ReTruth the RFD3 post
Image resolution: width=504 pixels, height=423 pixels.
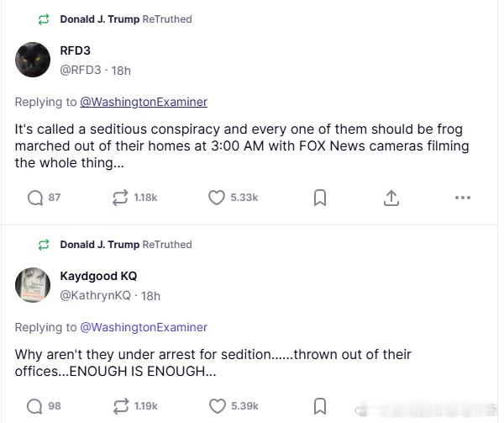pos(120,198)
